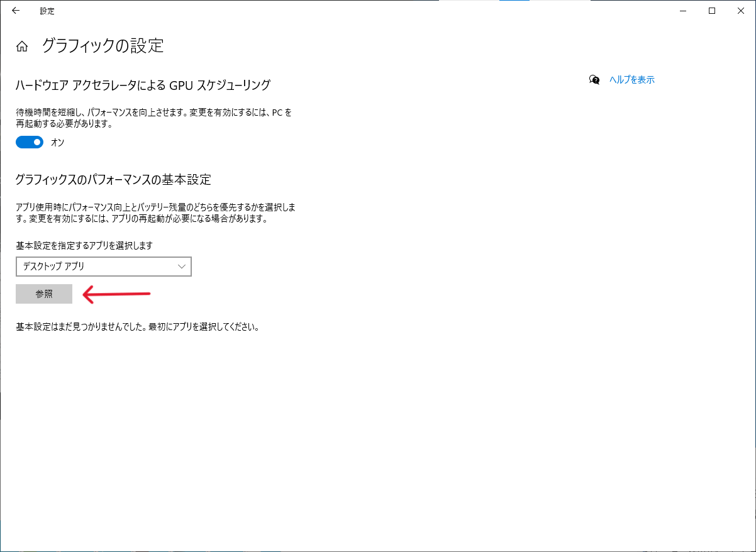Maximize the Settings window
This screenshot has height=552, width=756.
point(712,11)
